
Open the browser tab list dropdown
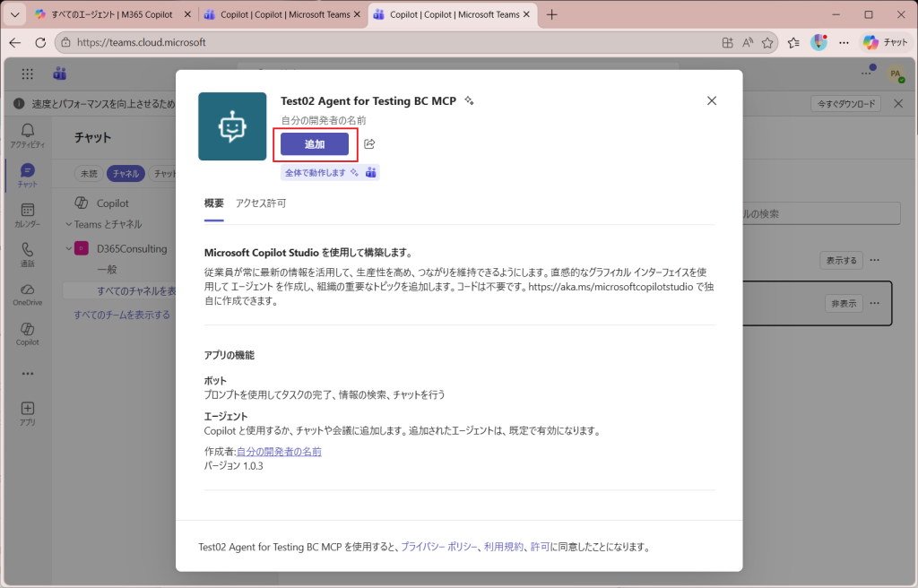tap(14, 14)
